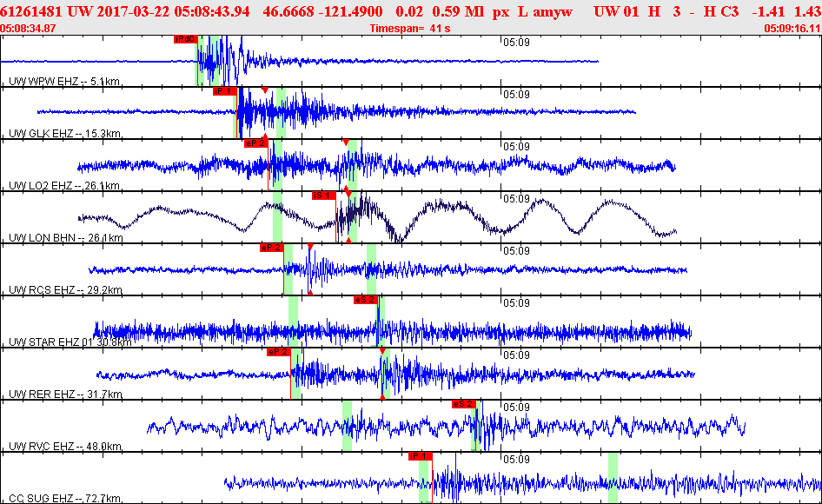Click the start time 05:08:34.87
The height and width of the screenshot is (504, 822).
(28, 29)
